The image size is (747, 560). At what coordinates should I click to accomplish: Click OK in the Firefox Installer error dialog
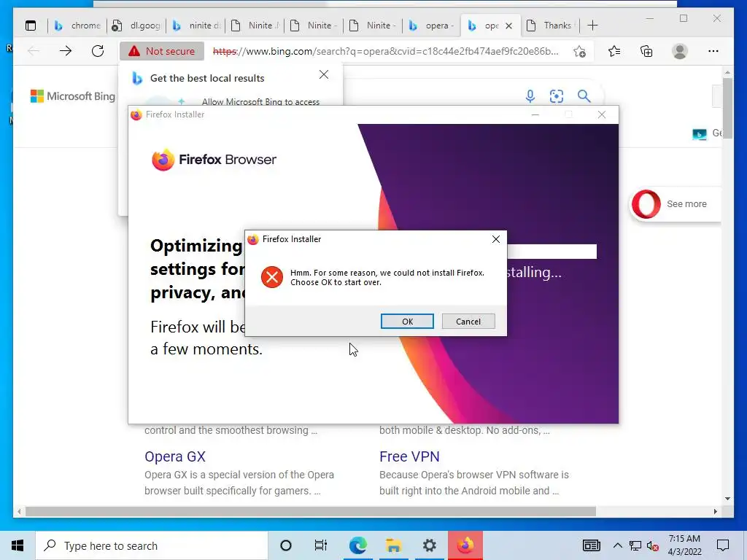[407, 322]
